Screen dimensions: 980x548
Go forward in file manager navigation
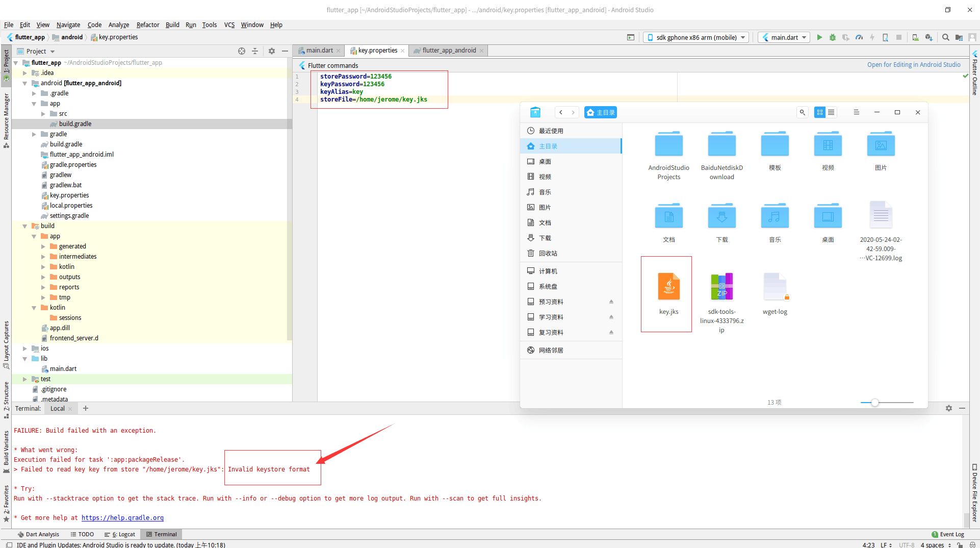(x=573, y=112)
